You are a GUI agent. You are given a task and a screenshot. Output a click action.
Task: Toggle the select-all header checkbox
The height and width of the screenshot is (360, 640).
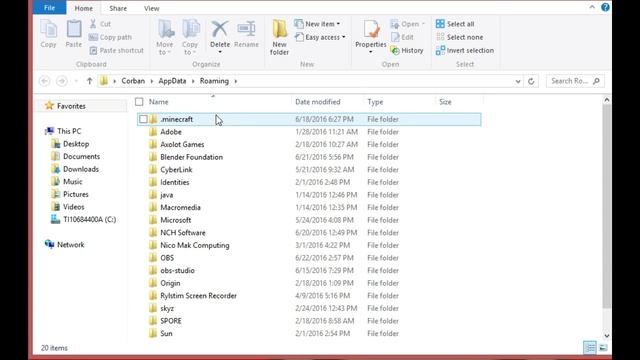tap(139, 102)
